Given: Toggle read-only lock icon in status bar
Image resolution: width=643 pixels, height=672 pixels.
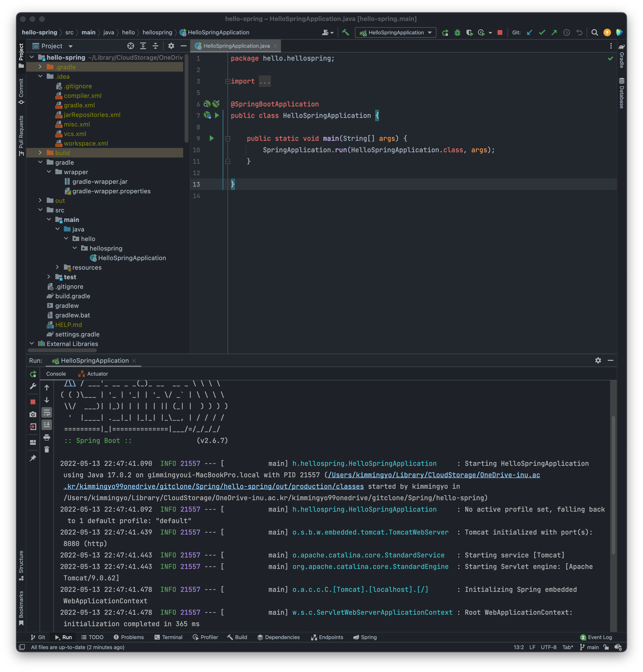Looking at the screenshot, I should pyautogui.click(x=606, y=647).
